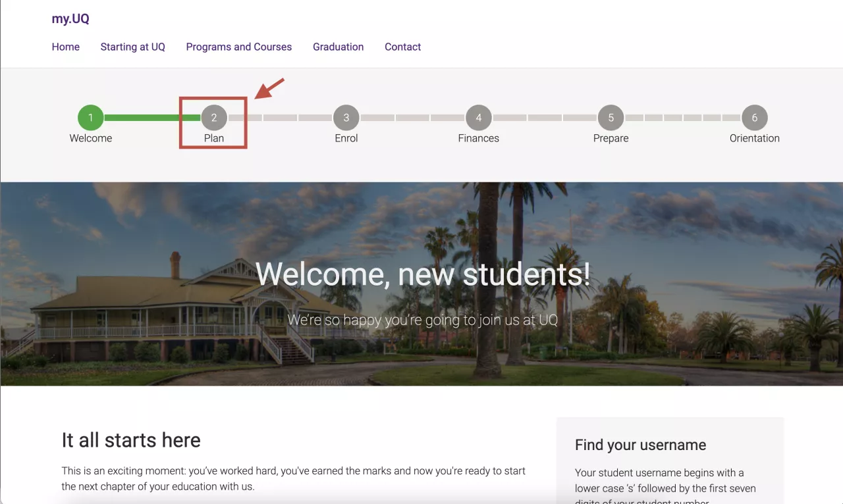Image resolution: width=843 pixels, height=504 pixels.
Task: Open the Graduation menu item
Action: click(339, 47)
